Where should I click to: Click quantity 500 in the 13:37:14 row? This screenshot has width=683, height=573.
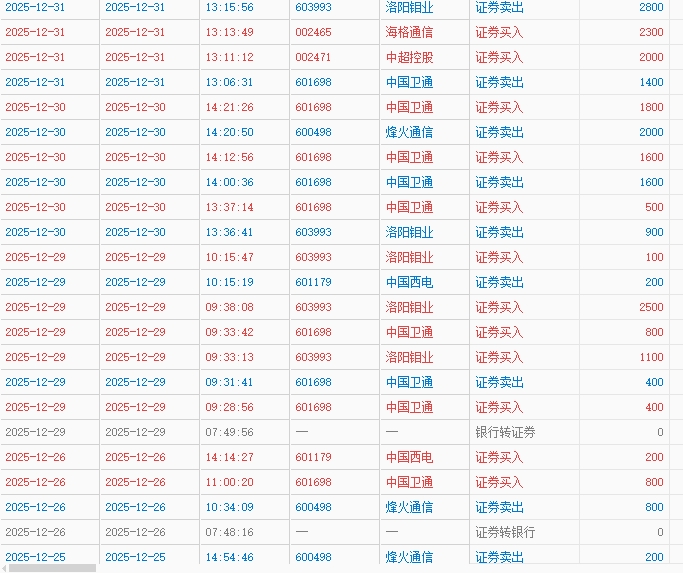[654, 207]
